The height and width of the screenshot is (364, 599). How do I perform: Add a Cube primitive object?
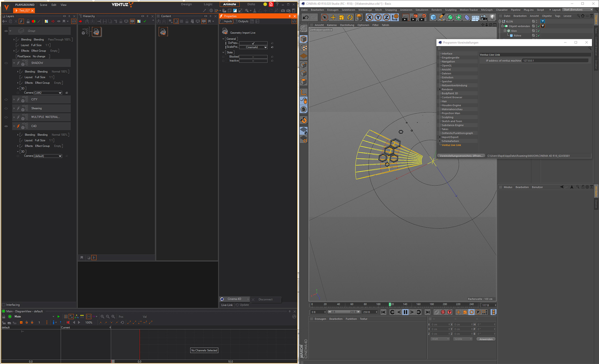pyautogui.click(x=433, y=17)
